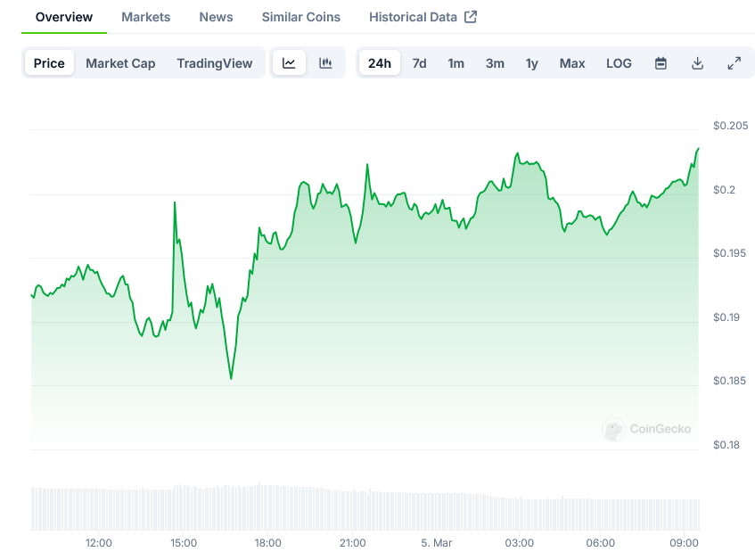The image size is (755, 560).
Task: Set time range to 1y
Action: pos(531,63)
